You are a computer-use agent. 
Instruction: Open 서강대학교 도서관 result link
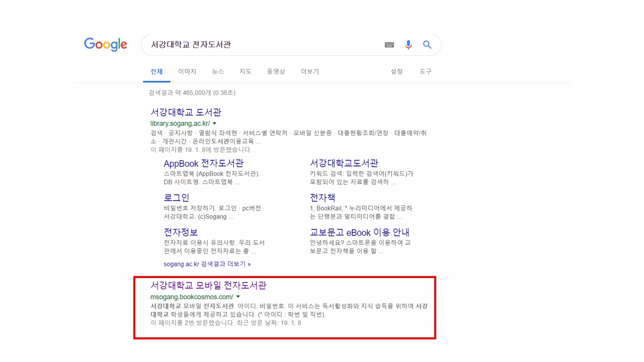[x=186, y=112]
